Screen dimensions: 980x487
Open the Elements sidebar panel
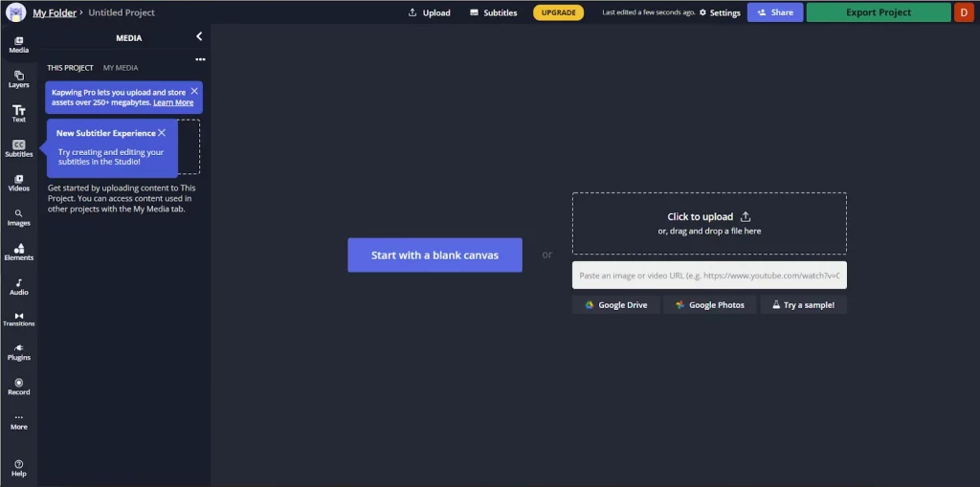(18, 252)
